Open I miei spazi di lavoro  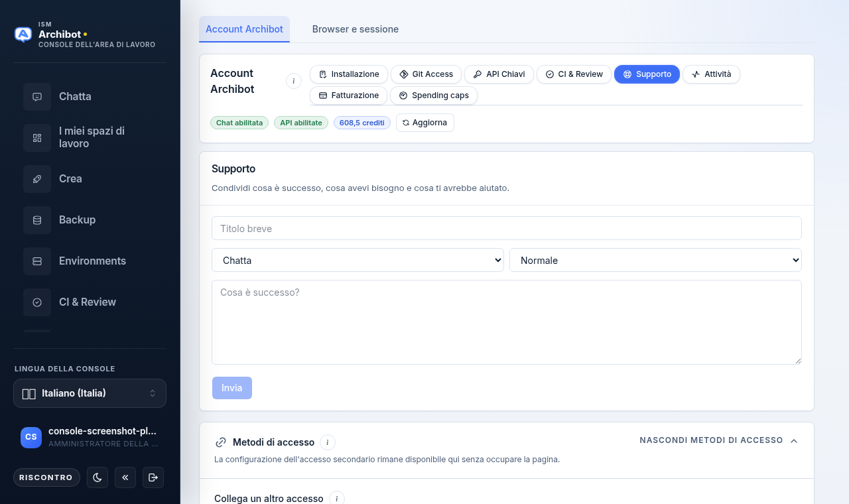[x=90, y=138]
